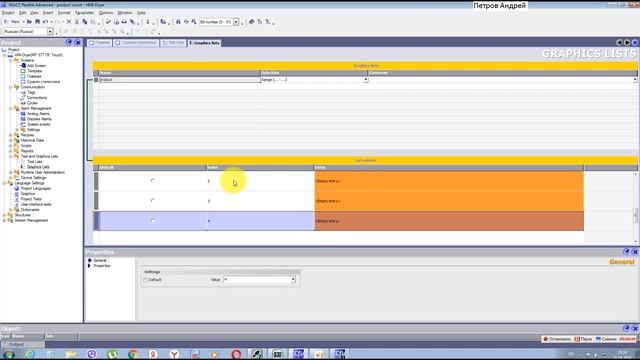Click the binoculars find icon in toolbar
Image resolution: width=640 pixels, height=360 pixels.
[178, 22]
